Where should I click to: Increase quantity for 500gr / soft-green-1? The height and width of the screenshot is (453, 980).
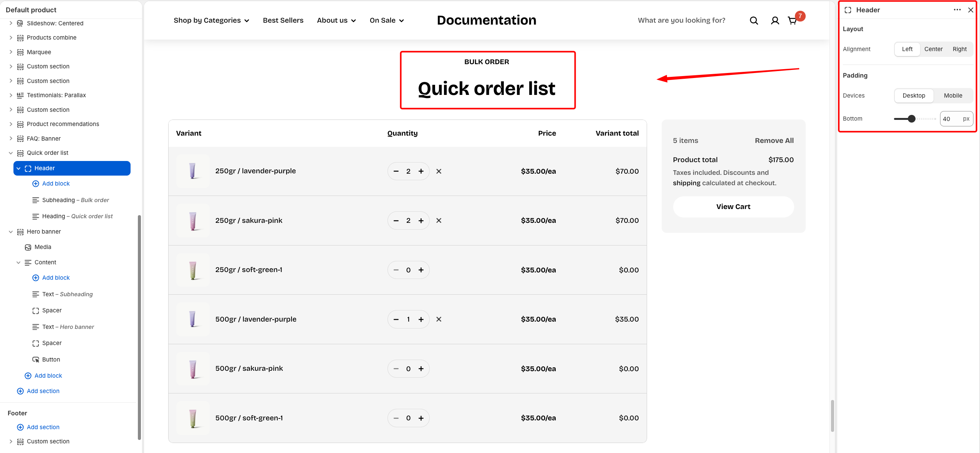421,418
